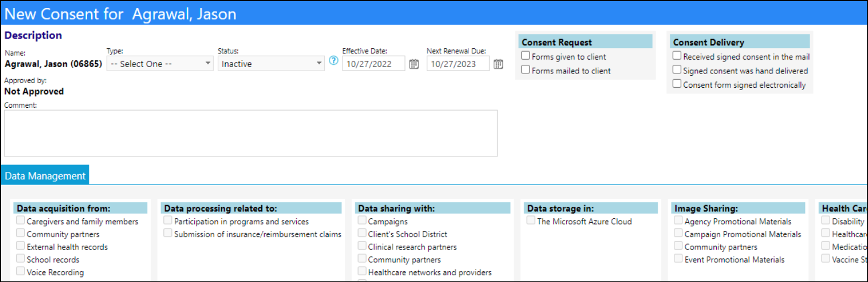Click the New Consent for Agrawal, Jason title

(120, 14)
